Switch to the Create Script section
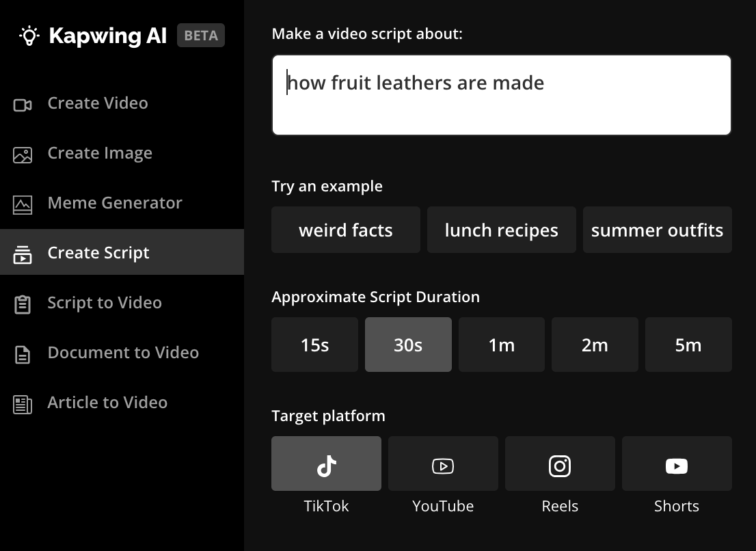The height and width of the screenshot is (551, 756). pos(98,252)
